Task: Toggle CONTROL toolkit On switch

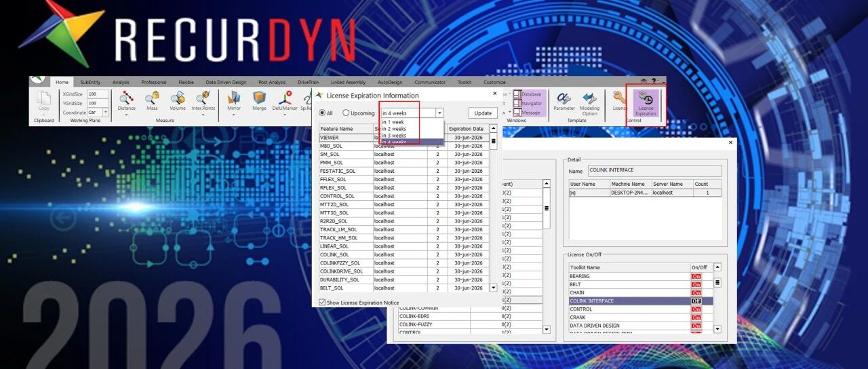Action: [696, 309]
